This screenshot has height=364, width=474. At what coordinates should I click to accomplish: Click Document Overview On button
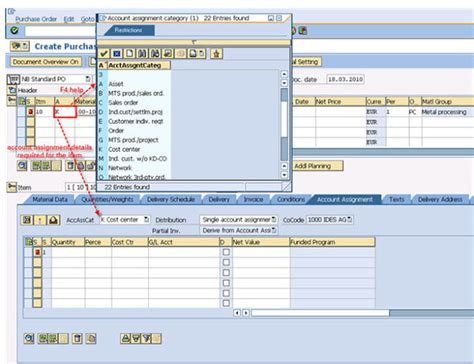tap(46, 62)
